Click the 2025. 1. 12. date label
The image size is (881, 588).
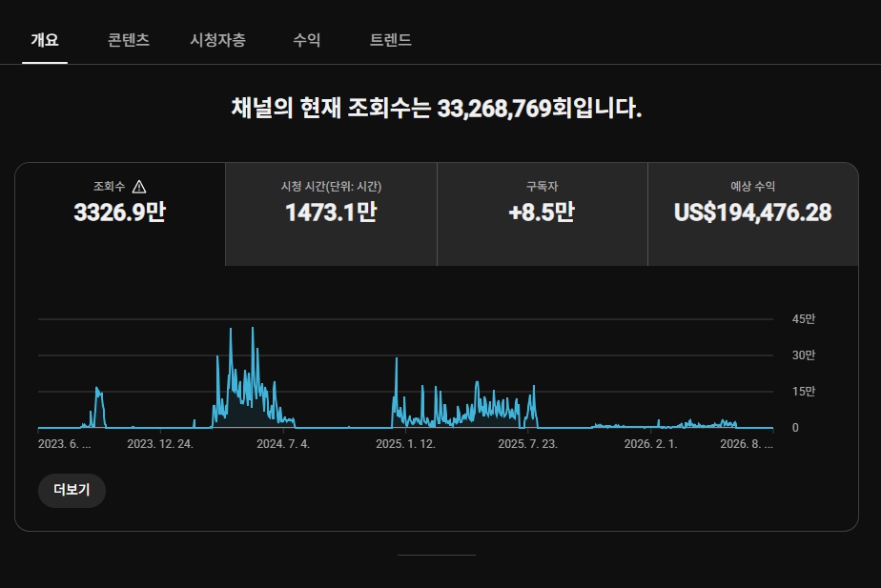point(405,444)
